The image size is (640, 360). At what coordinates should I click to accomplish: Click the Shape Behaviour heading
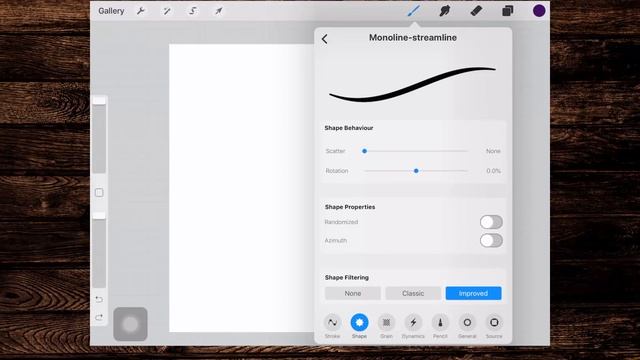point(349,128)
